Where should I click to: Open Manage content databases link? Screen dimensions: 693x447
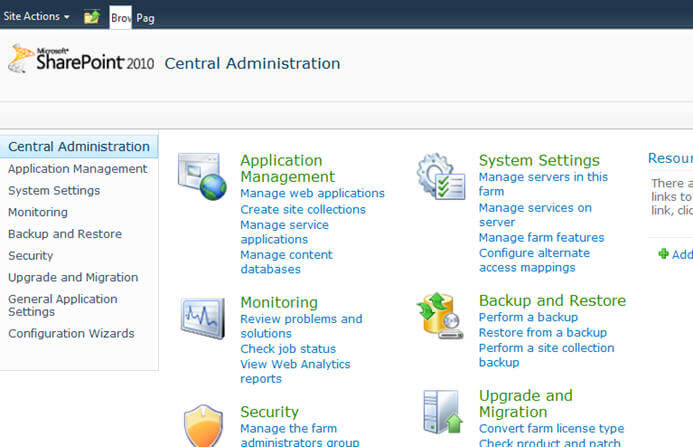(x=286, y=262)
